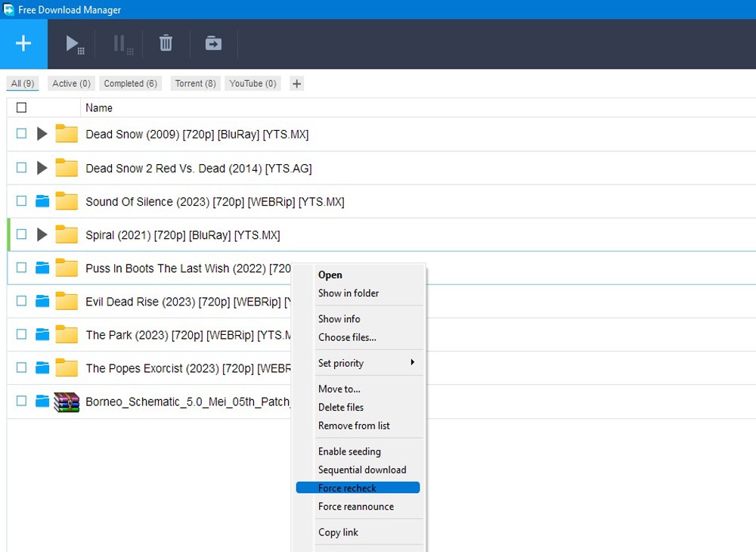Check the Spiral (2021) checkbox
This screenshot has width=756, height=552.
pos(21,234)
